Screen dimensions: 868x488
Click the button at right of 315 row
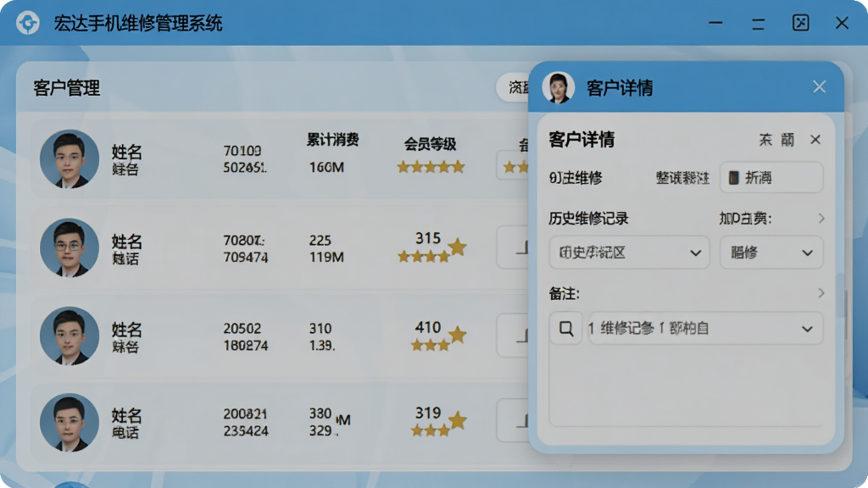click(x=513, y=247)
